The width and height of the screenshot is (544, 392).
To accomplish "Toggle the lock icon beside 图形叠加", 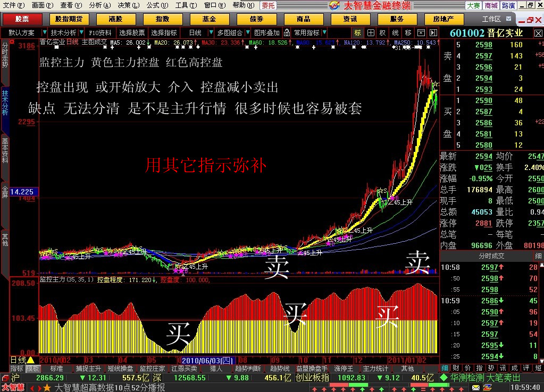I will [x=287, y=33].
